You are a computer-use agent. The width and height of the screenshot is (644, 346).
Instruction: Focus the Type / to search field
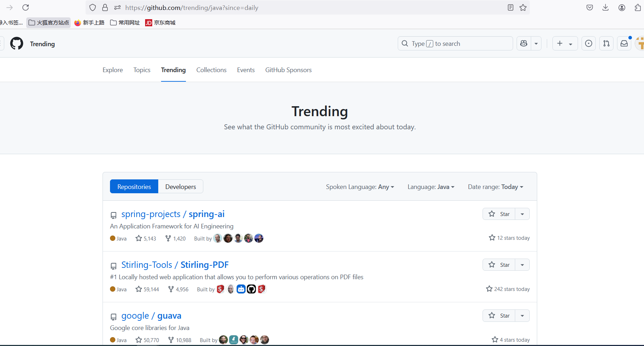point(455,43)
